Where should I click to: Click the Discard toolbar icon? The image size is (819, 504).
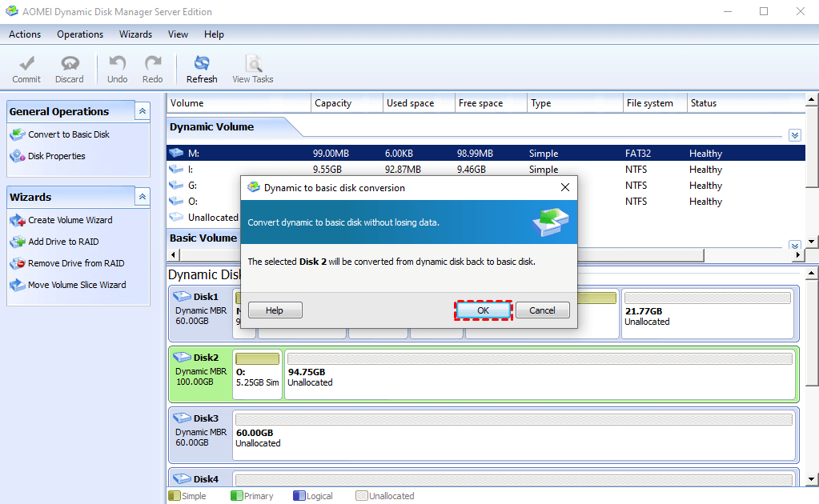tap(70, 64)
